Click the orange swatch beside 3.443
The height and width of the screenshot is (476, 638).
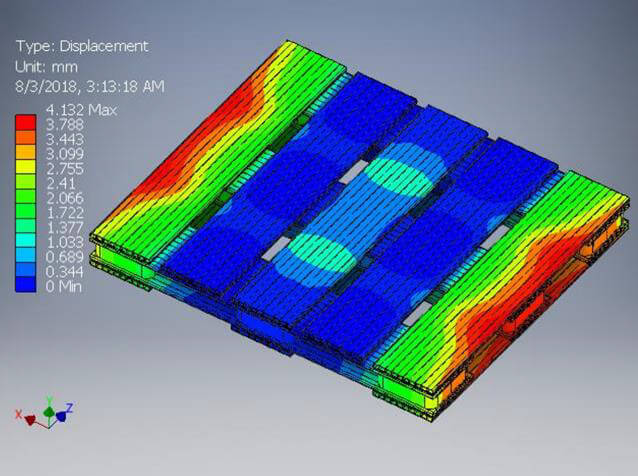coord(26,138)
